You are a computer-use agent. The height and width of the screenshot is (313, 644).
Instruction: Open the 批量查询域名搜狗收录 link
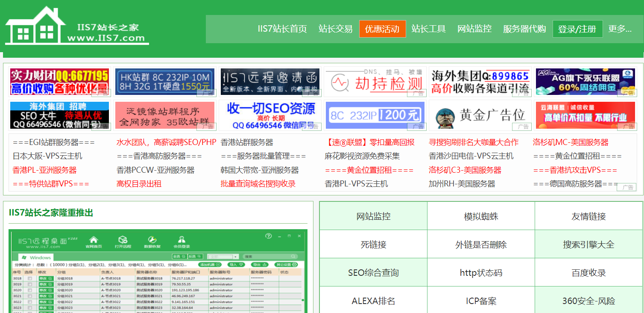(x=258, y=184)
